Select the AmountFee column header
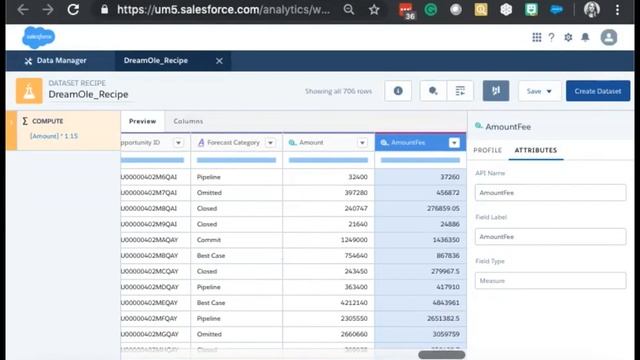Image resolution: width=640 pixels, height=360 pixels. point(420,142)
